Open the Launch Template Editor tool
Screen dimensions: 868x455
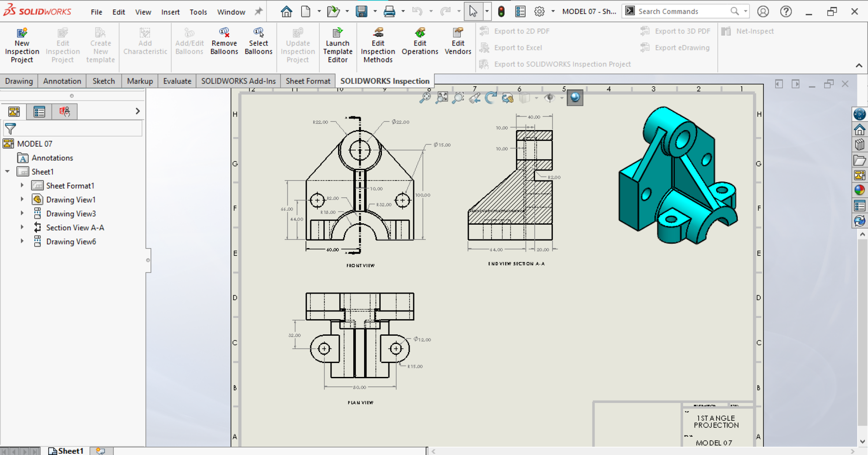(338, 45)
